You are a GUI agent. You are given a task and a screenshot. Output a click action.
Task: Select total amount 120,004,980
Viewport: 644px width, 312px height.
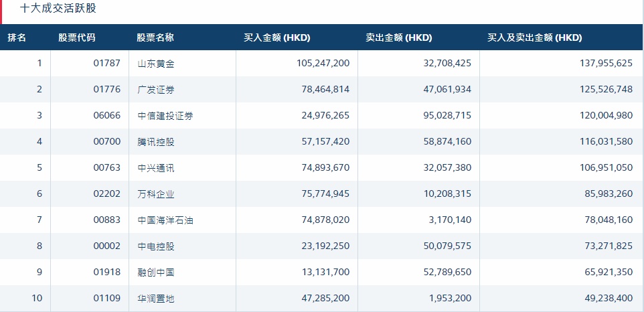[x=606, y=116]
